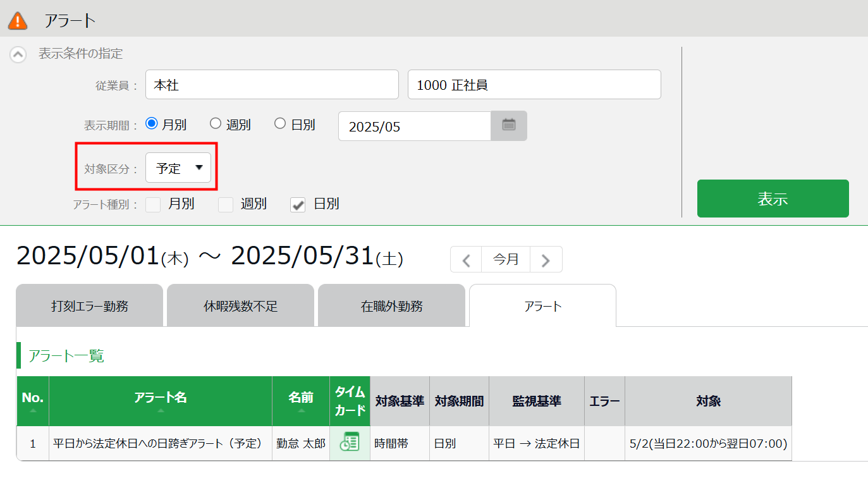
Task: Select the 月別 display period radio
Action: pyautogui.click(x=152, y=124)
